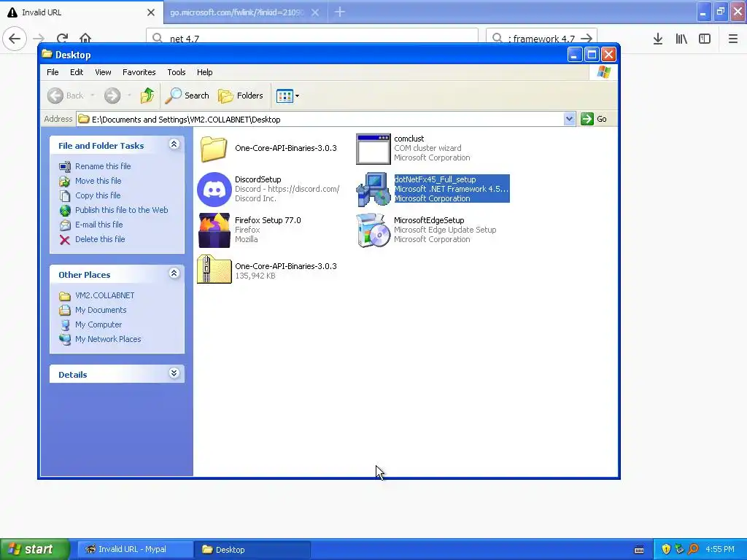Open the browser downloads icon
The height and width of the screenshot is (560, 747).
[x=658, y=39]
